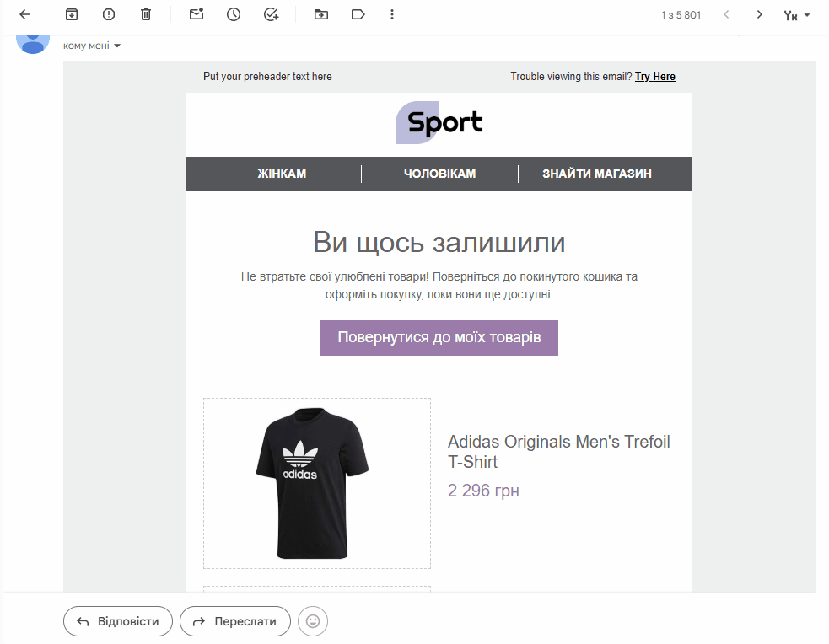Click 'Put your preheader text here'

click(x=267, y=77)
